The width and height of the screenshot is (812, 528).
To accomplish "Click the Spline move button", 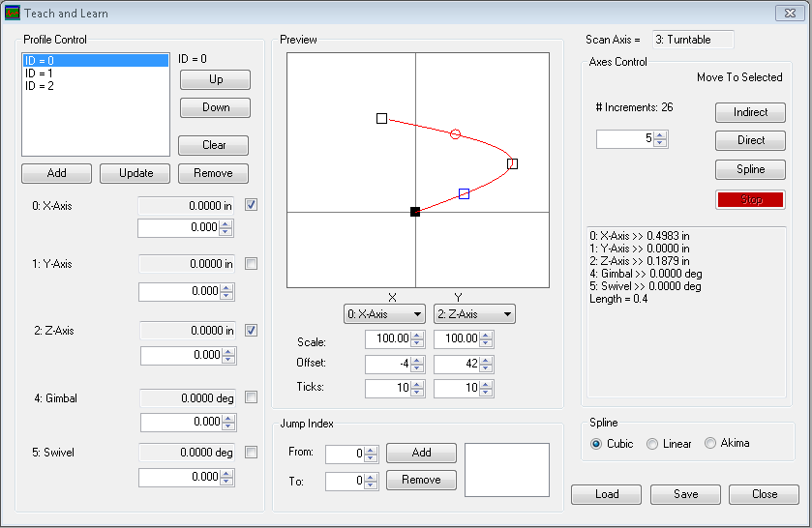I will [x=750, y=169].
